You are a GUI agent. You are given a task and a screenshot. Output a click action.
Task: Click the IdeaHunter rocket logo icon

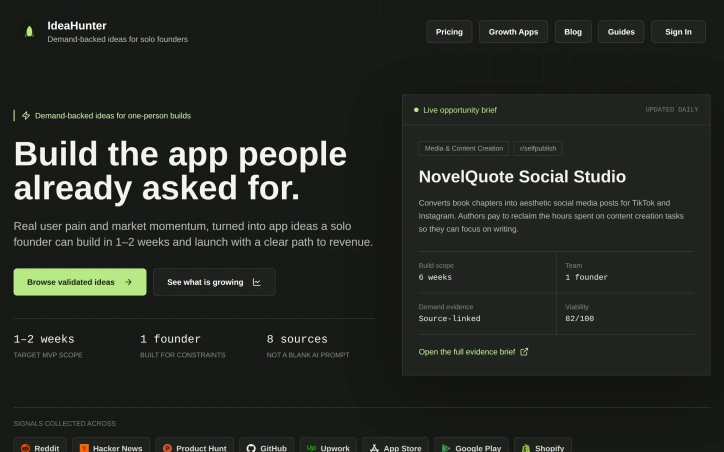point(29,31)
